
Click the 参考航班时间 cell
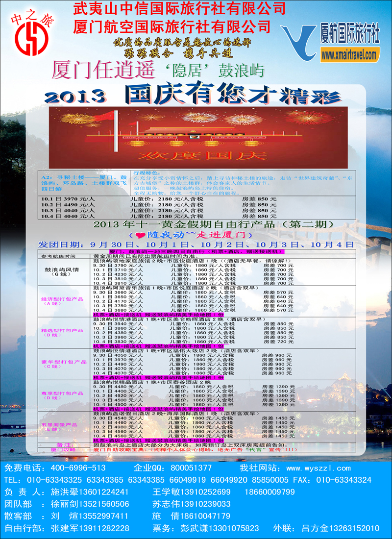click(x=64, y=256)
